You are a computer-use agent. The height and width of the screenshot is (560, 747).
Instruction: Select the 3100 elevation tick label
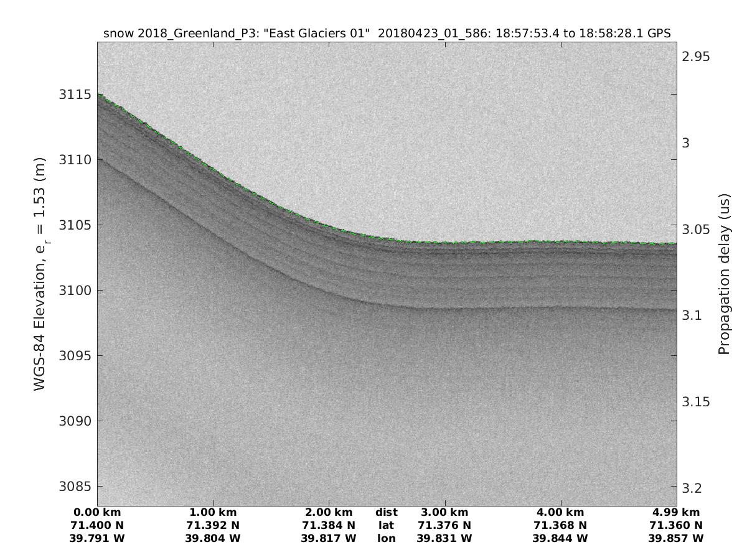pos(76,291)
